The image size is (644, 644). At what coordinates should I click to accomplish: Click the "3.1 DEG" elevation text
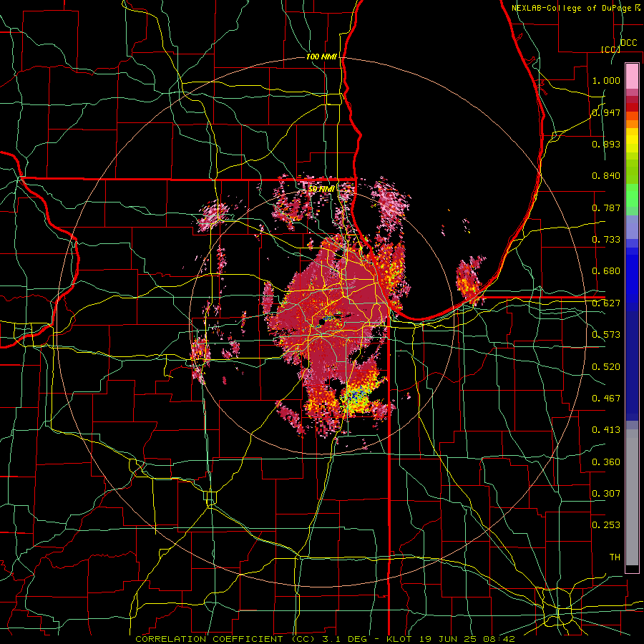(x=346, y=639)
